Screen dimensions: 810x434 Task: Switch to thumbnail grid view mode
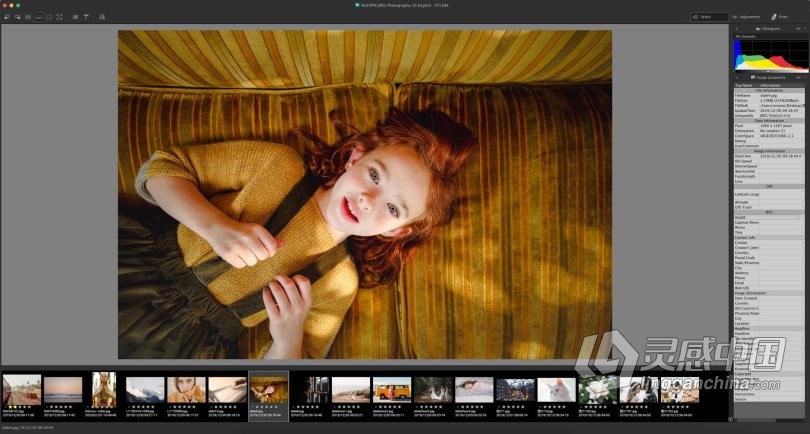(28, 17)
